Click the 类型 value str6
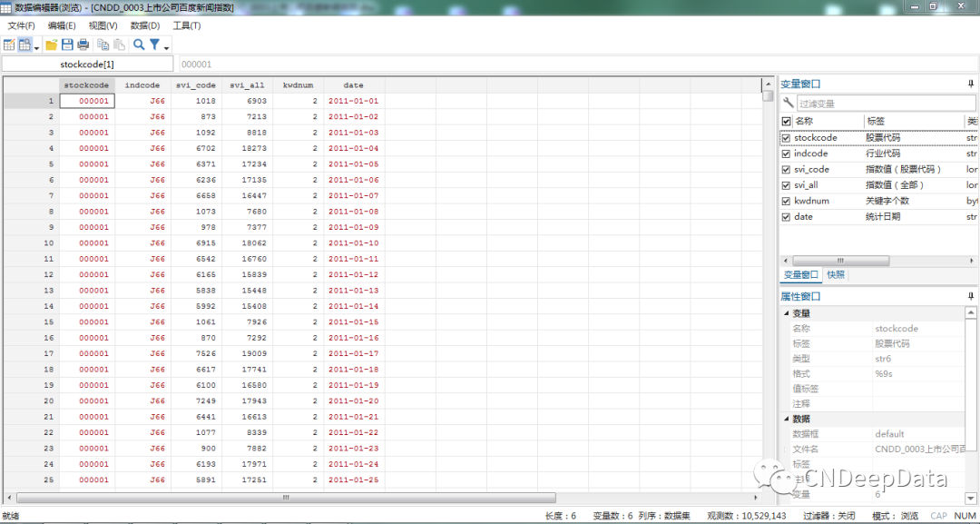This screenshot has width=980, height=524. click(x=885, y=359)
